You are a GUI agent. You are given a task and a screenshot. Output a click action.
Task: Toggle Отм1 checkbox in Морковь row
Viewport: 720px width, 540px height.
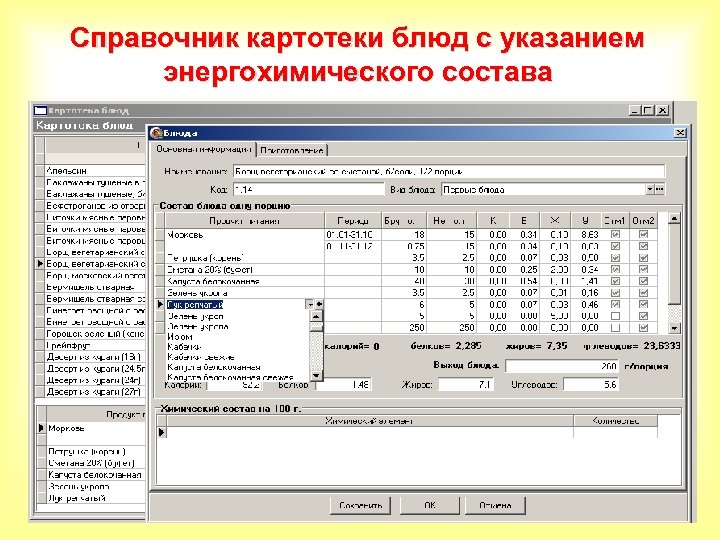coord(615,235)
